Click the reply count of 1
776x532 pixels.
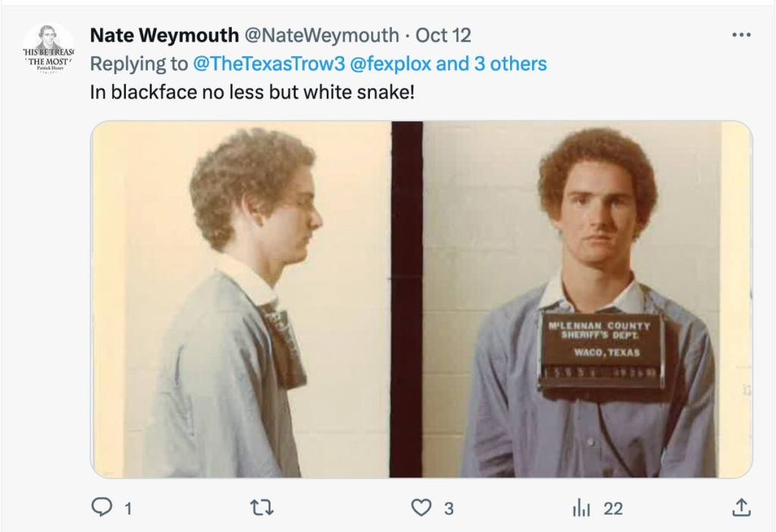128,509
